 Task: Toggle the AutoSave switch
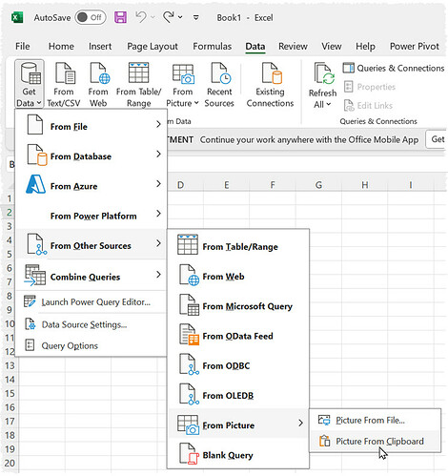tap(90, 17)
